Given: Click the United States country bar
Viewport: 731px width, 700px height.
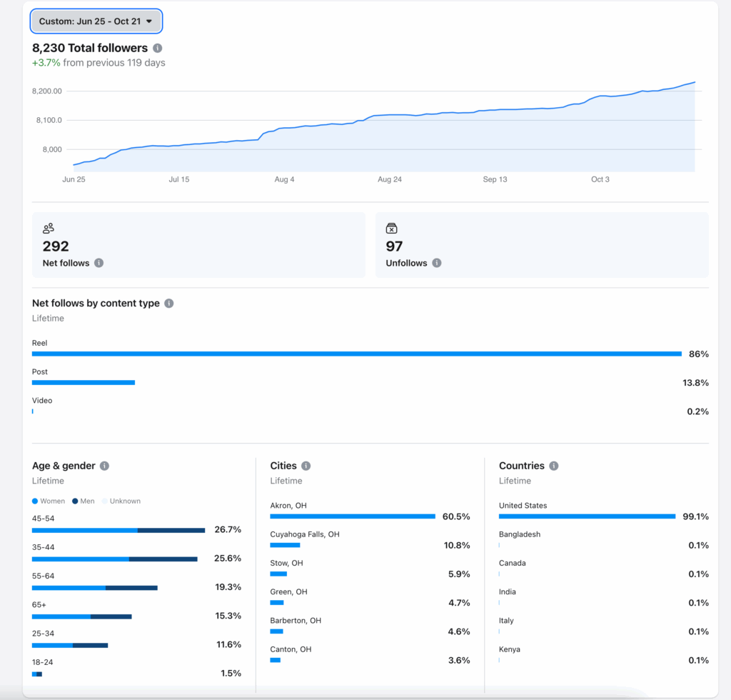Looking at the screenshot, I should pyautogui.click(x=587, y=516).
